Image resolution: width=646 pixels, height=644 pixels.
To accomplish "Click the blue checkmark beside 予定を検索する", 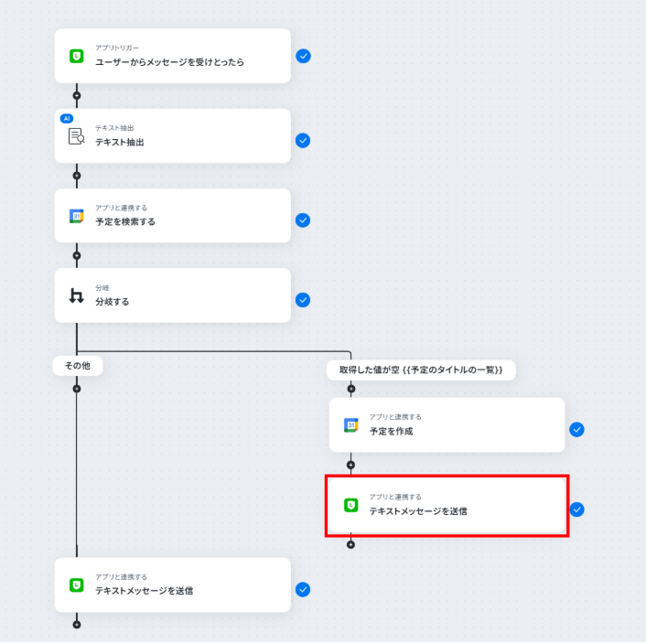I will [x=304, y=220].
